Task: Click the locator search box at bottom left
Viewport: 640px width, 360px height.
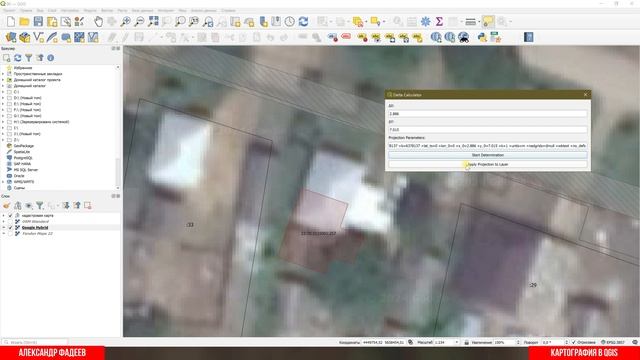Action: click(x=35, y=342)
